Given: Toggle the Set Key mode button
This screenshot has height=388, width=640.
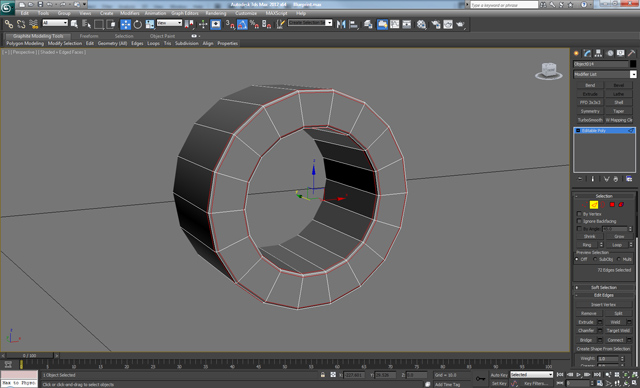Looking at the screenshot, I should click(498, 384).
